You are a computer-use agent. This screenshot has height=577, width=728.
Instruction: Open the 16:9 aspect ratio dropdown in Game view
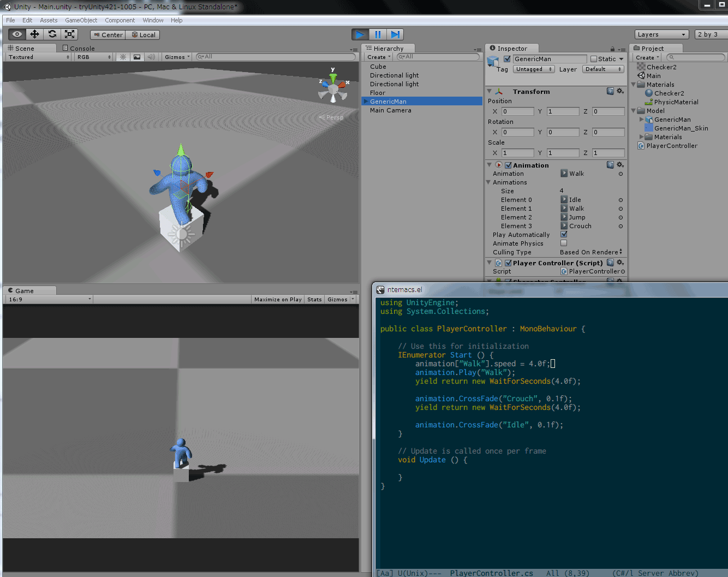pos(49,299)
